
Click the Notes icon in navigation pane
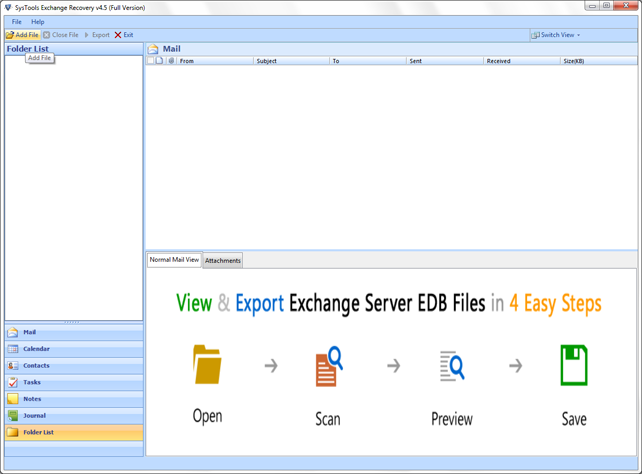point(13,399)
